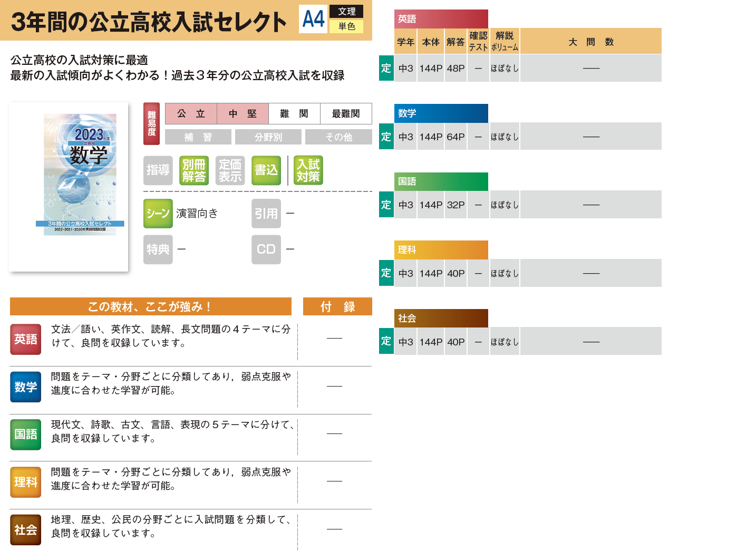Click the 48P cell in 英語 row
The image size is (756, 559).
click(455, 69)
